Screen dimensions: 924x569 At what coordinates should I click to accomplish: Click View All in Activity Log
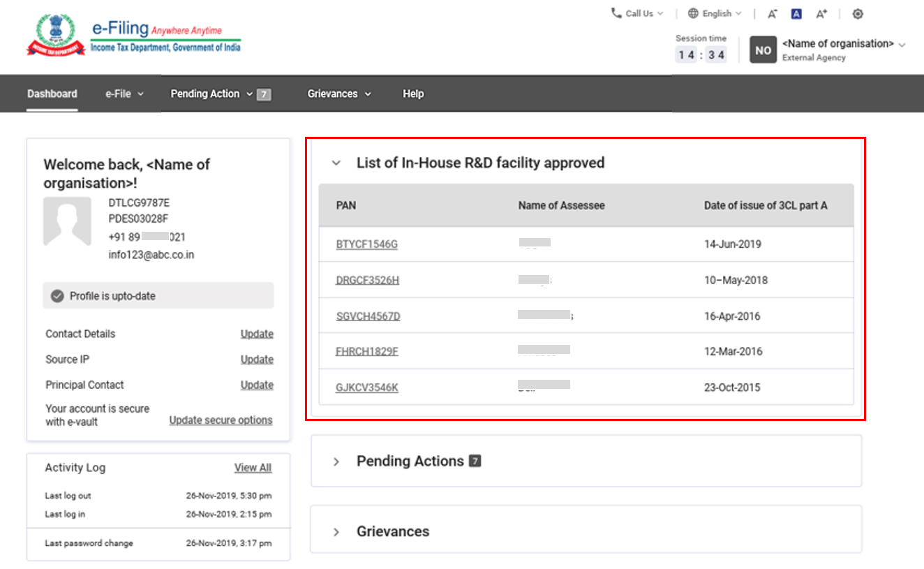point(253,468)
